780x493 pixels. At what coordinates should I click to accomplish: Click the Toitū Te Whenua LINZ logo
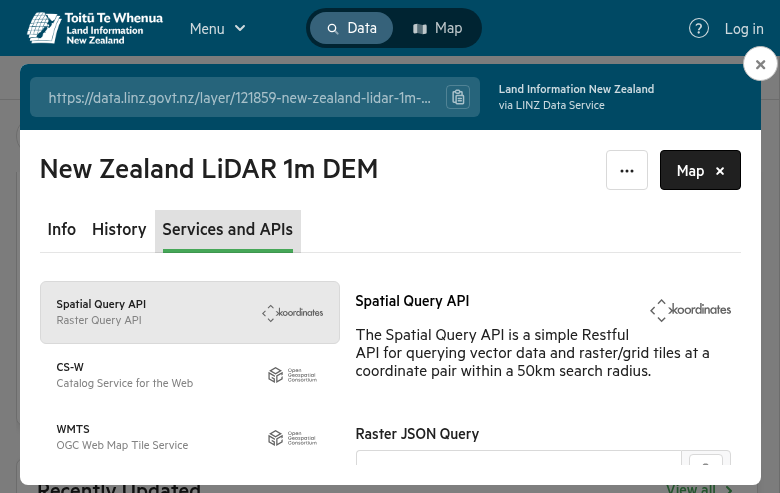point(95,28)
